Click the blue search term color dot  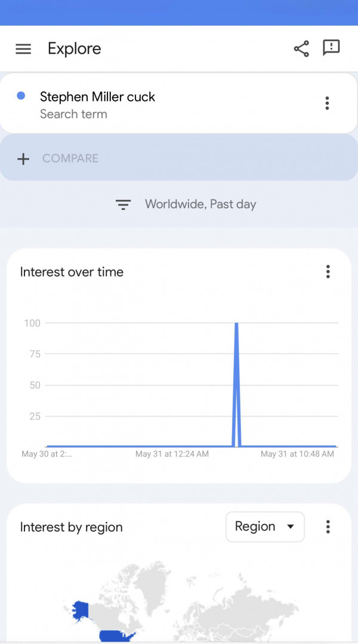coord(21,96)
